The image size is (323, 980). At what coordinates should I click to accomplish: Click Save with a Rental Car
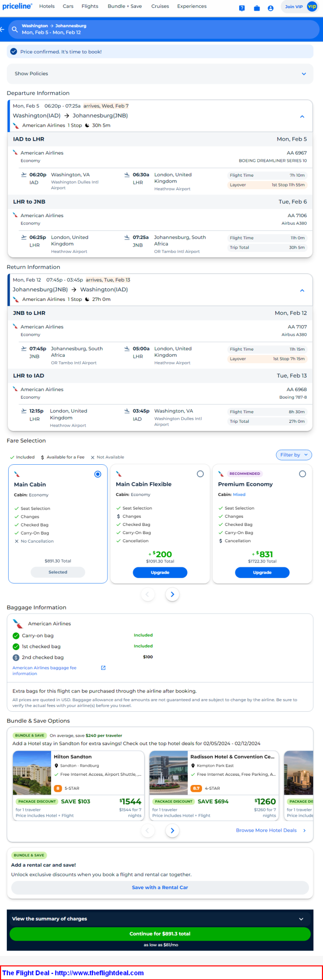point(160,888)
